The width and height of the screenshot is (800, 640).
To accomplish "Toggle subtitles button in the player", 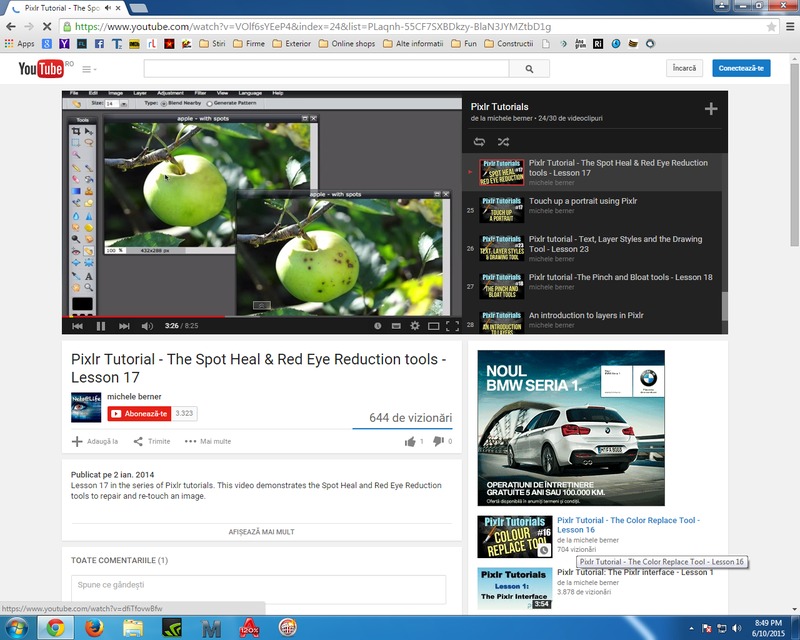I will 396,326.
